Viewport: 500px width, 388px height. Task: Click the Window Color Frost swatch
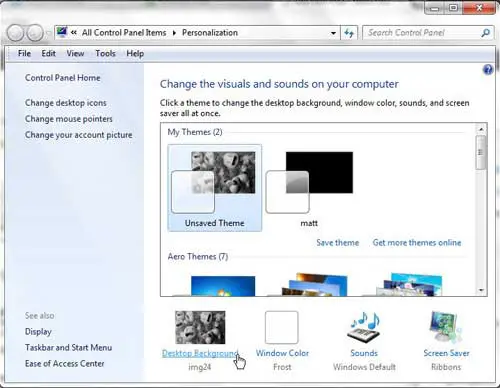click(x=282, y=327)
